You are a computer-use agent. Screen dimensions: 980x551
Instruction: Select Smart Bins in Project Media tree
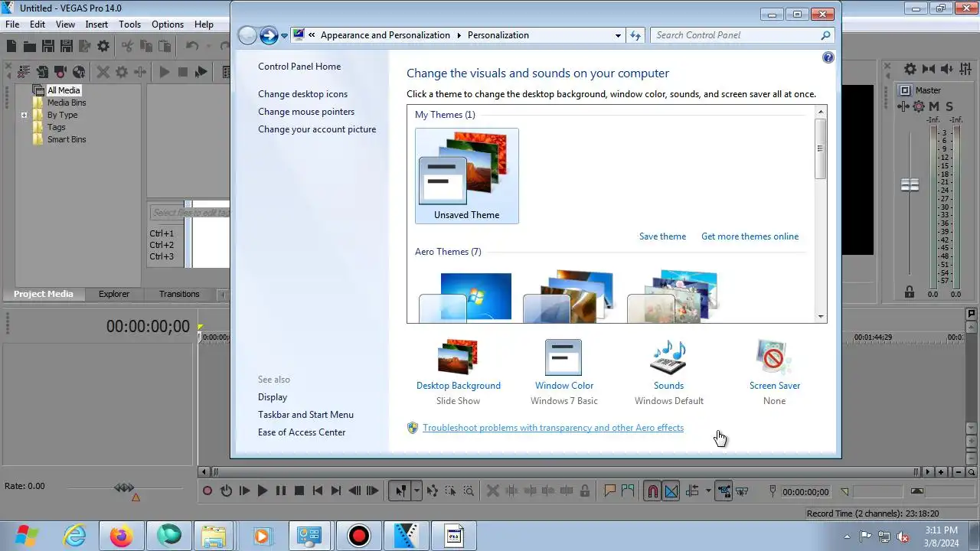(x=67, y=139)
